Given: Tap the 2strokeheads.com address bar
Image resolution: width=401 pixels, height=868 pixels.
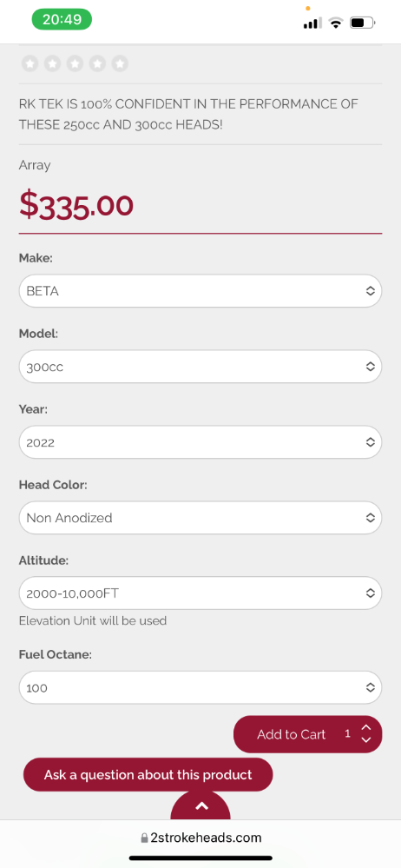Looking at the screenshot, I should click(200, 838).
